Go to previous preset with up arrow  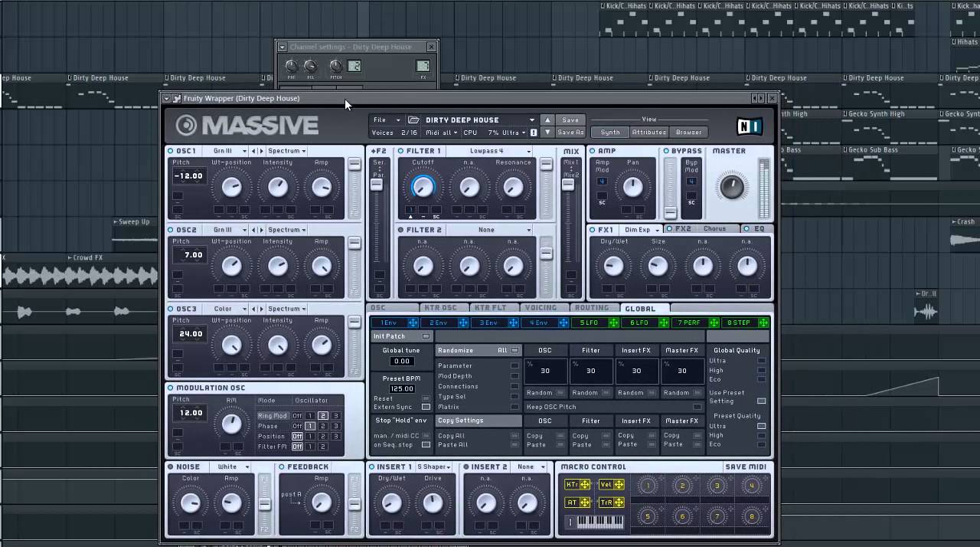547,120
